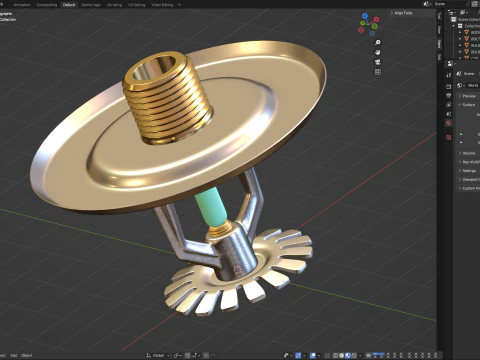480x360 pixels.
Task: Switch to the Video Editing workspace tab
Action: [x=162, y=5]
